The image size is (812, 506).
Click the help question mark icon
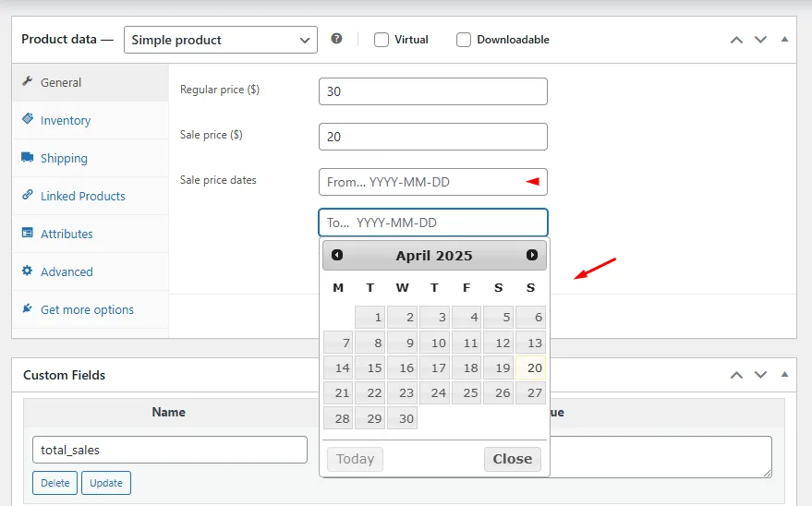click(336, 39)
